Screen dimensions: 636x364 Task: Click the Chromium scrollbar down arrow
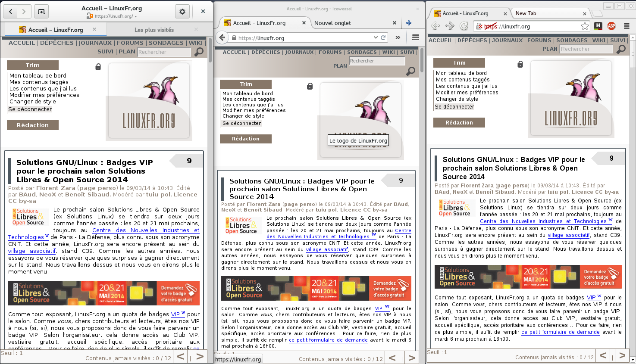tap(633, 359)
